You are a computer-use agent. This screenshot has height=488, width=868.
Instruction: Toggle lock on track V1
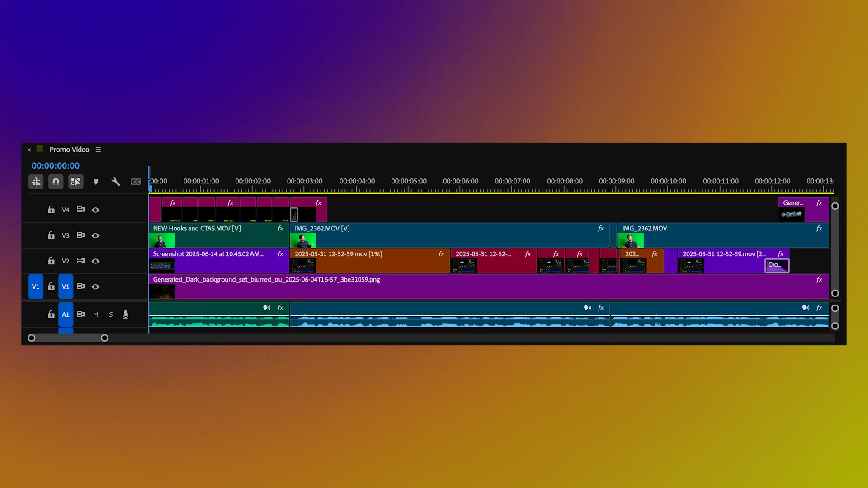51,286
